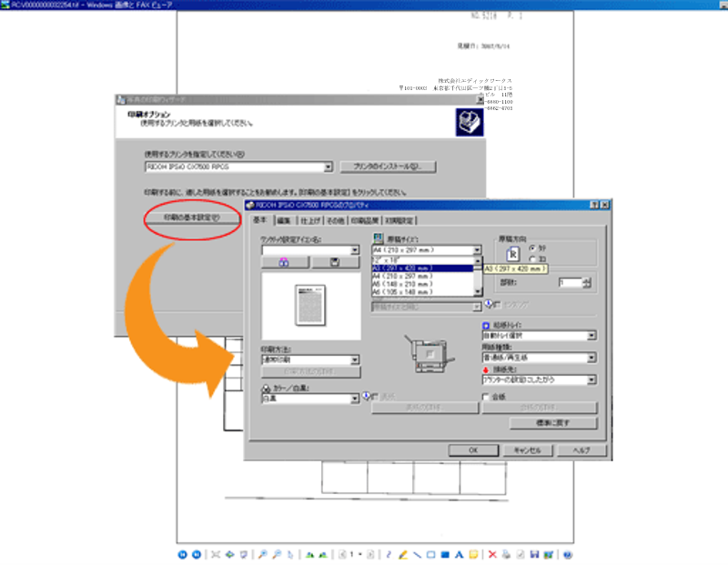Switch to 基本 tab
The image size is (728, 565).
coord(260,219)
